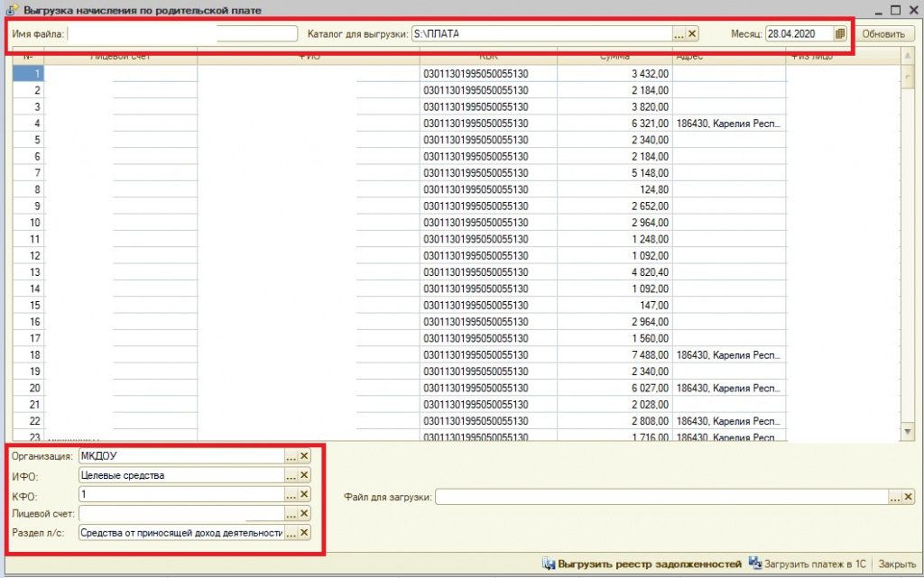The image size is (924, 578).
Task: Open Лицевой счет selection ellipsis button
Action: point(291,513)
